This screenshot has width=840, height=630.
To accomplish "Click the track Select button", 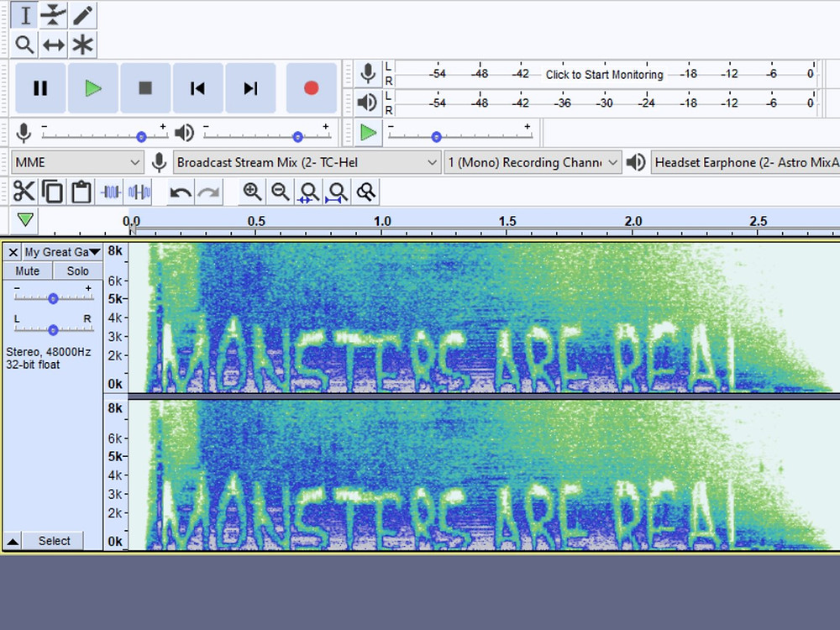I will 54,541.
